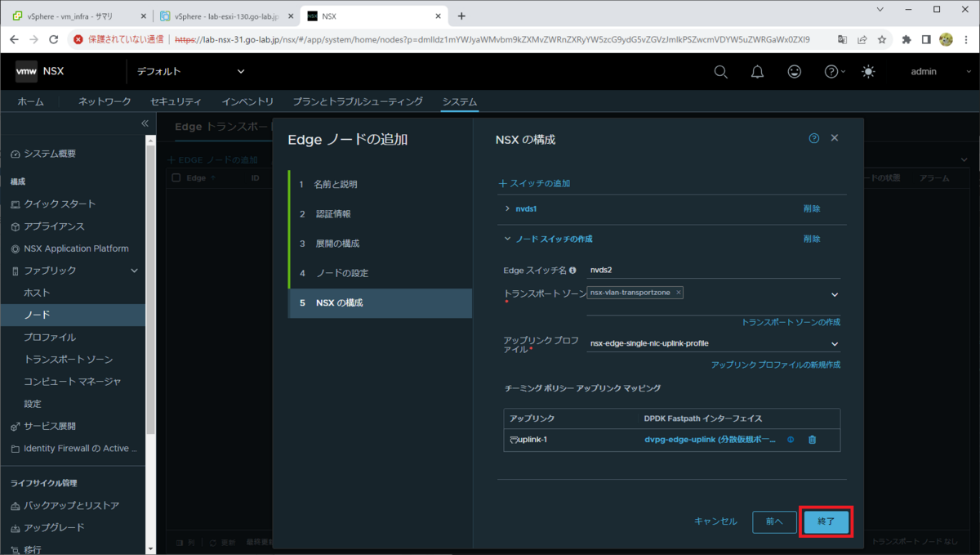Screen dimensions: 980x555
Task: Click the feedback smiley icon
Action: 794,72
